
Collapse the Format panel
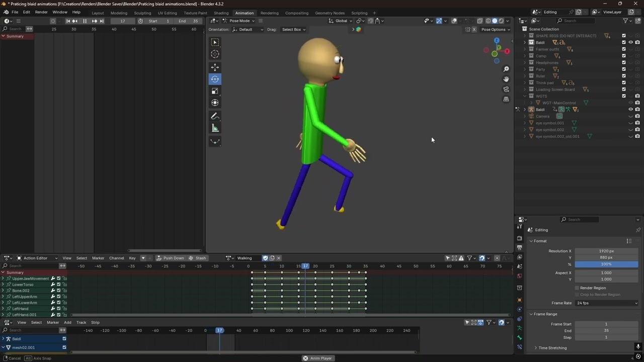click(540, 241)
